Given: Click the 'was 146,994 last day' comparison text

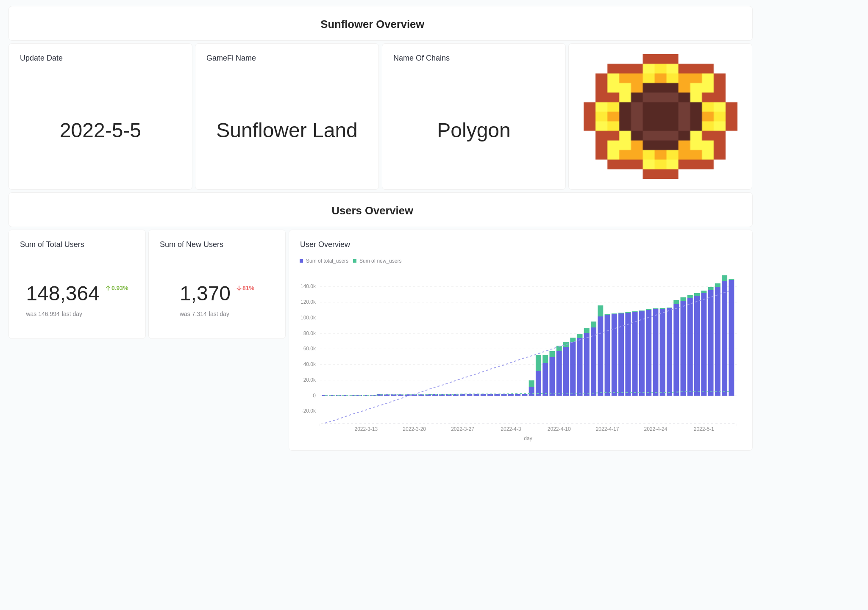Looking at the screenshot, I should [x=54, y=314].
